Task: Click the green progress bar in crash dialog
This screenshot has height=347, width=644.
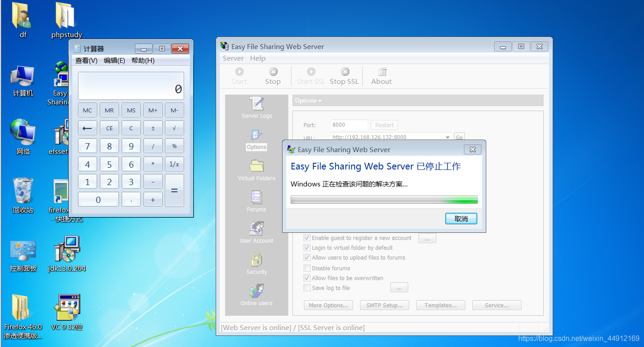Action: click(384, 199)
